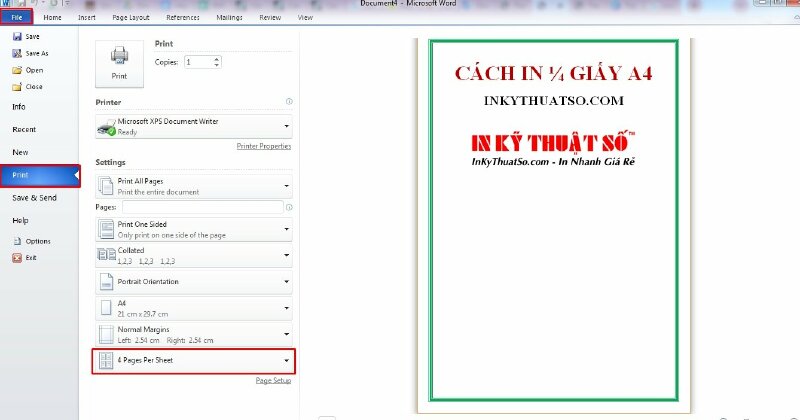Click the Pages range input field

click(203, 207)
